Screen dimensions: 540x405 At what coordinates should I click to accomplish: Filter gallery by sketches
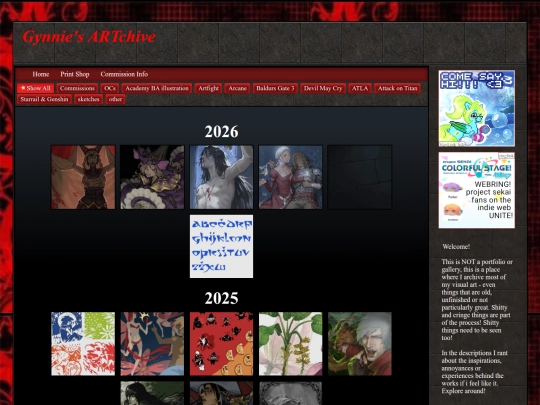tap(89, 99)
